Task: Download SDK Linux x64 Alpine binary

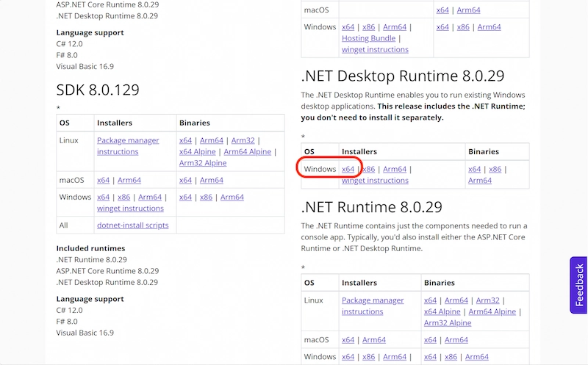Action: tap(197, 151)
